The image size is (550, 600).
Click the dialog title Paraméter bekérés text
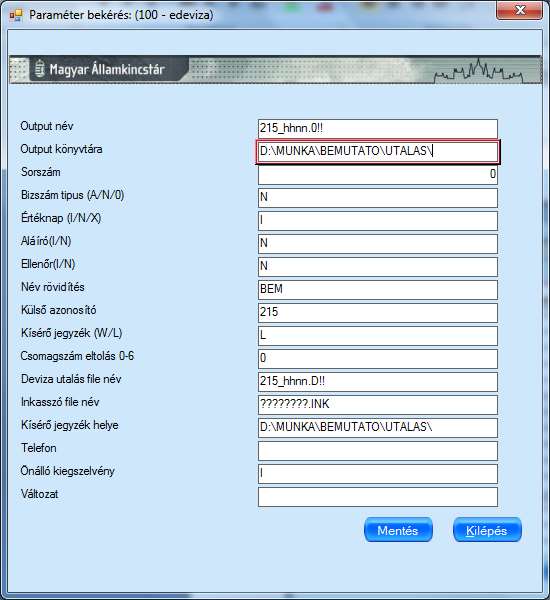(x=121, y=15)
